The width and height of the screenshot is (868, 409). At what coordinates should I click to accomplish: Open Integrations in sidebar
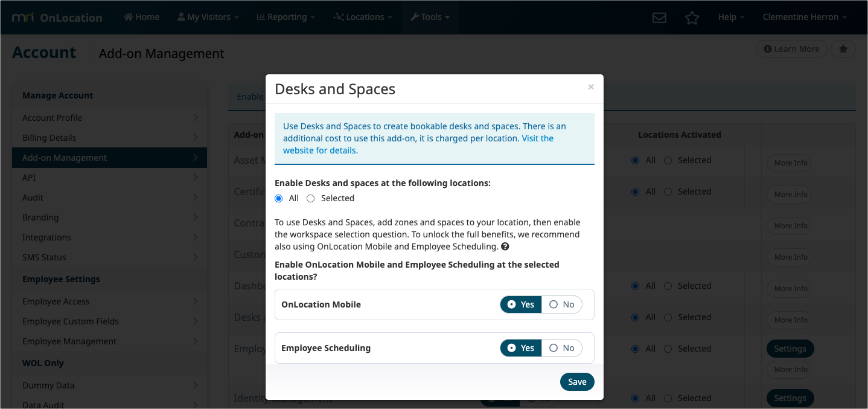click(x=109, y=237)
